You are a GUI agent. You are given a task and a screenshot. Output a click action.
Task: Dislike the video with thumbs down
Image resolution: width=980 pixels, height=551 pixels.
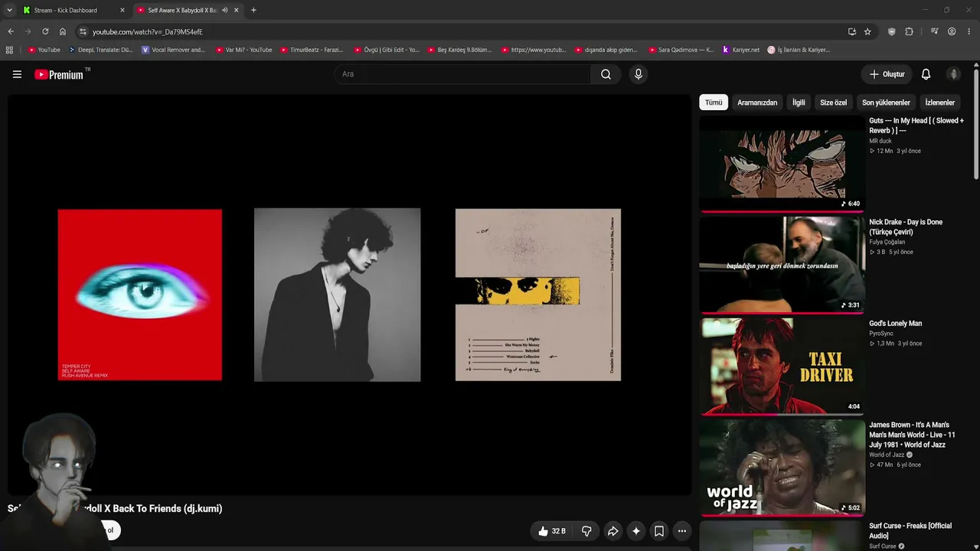pyautogui.click(x=586, y=531)
